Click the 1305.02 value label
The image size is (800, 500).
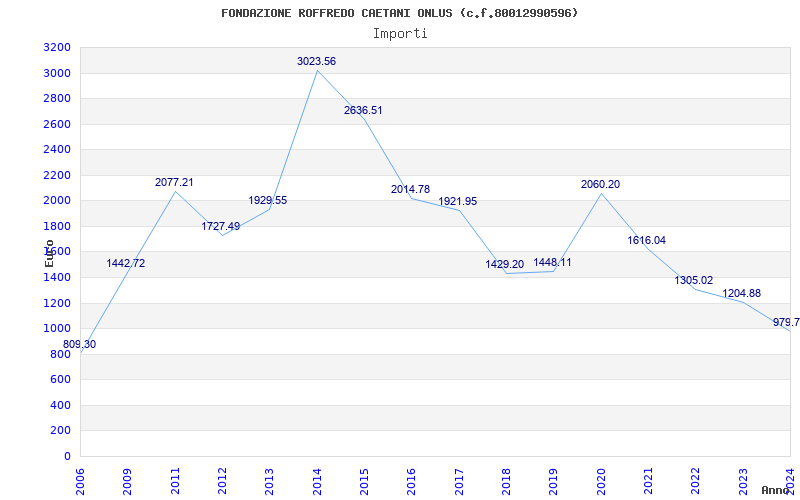point(694,280)
